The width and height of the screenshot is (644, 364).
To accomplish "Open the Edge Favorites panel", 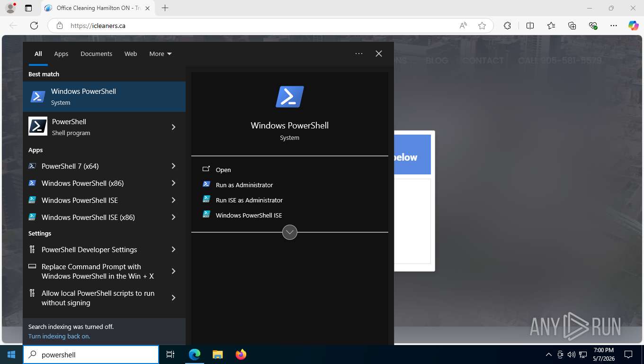I will click(x=551, y=26).
